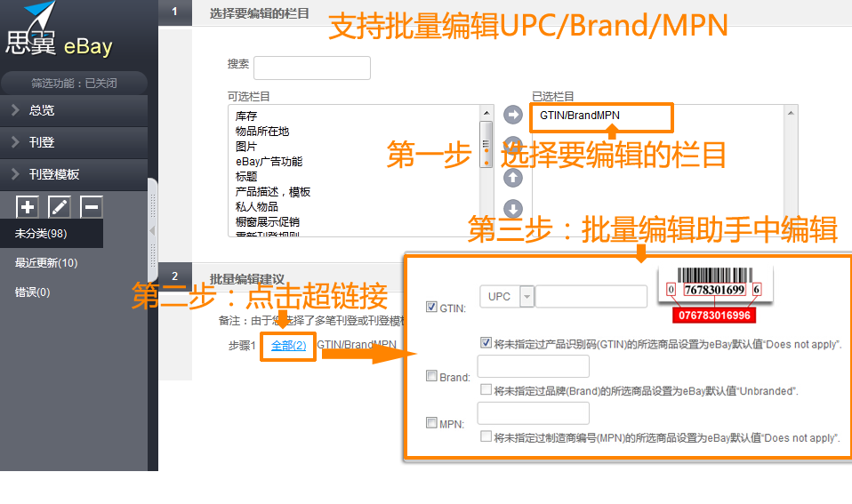Image resolution: width=852 pixels, height=504 pixels.
Task: Select 橱窗展示促销 in available columns
Action: (x=268, y=222)
